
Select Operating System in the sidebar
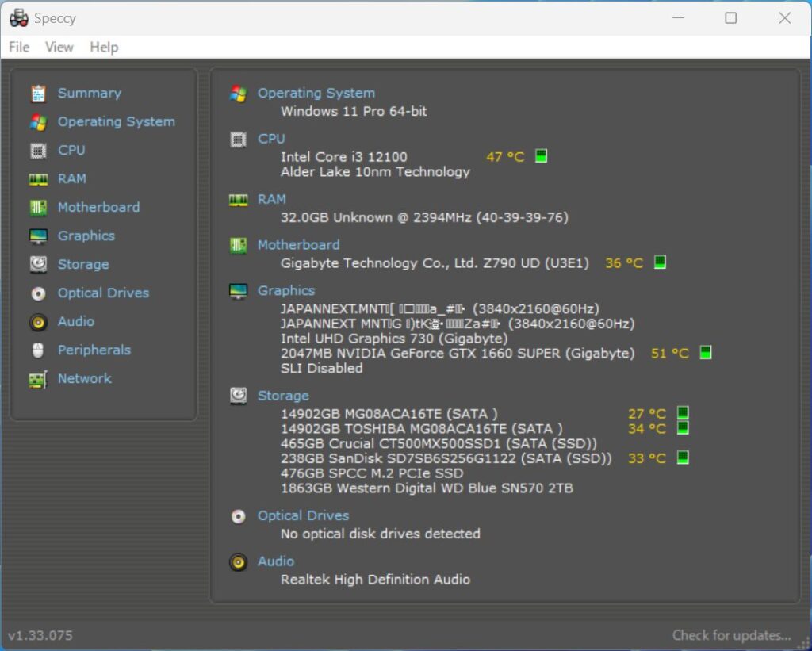coord(116,122)
